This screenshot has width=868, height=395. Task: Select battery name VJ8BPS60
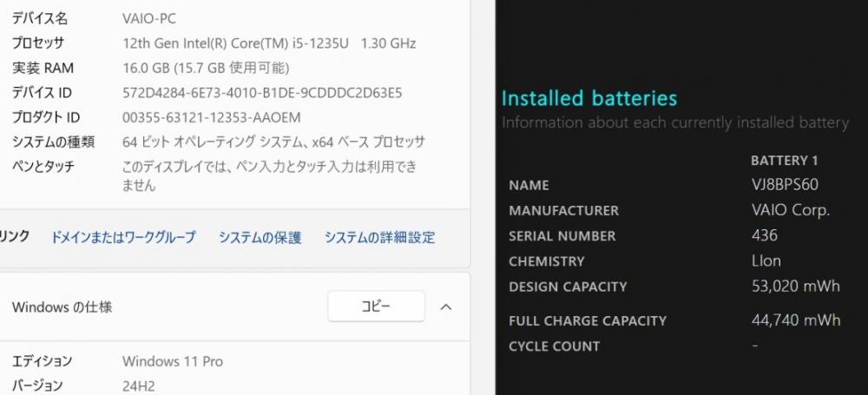coord(785,185)
